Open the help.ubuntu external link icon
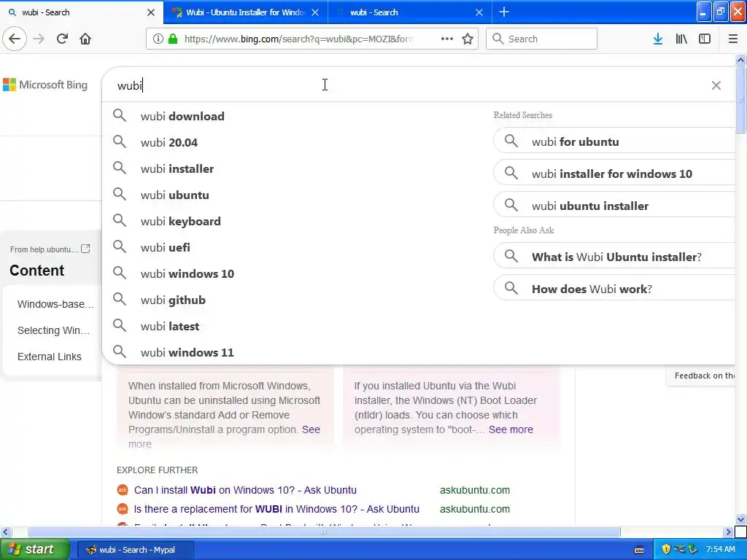 pos(85,249)
